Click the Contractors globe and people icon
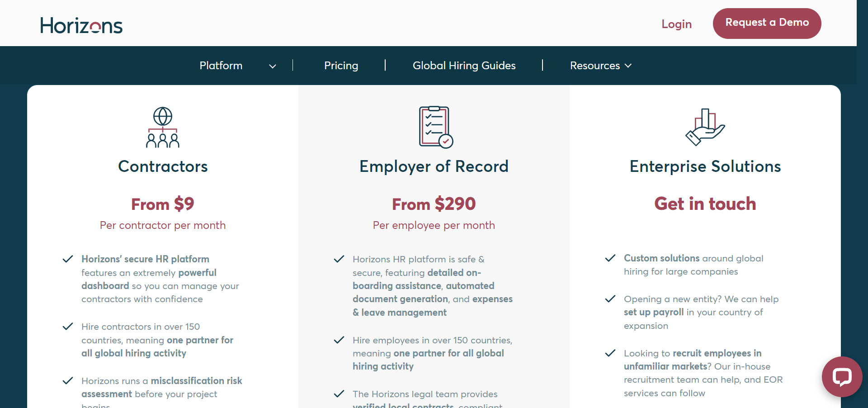The image size is (868, 408). pos(163,127)
